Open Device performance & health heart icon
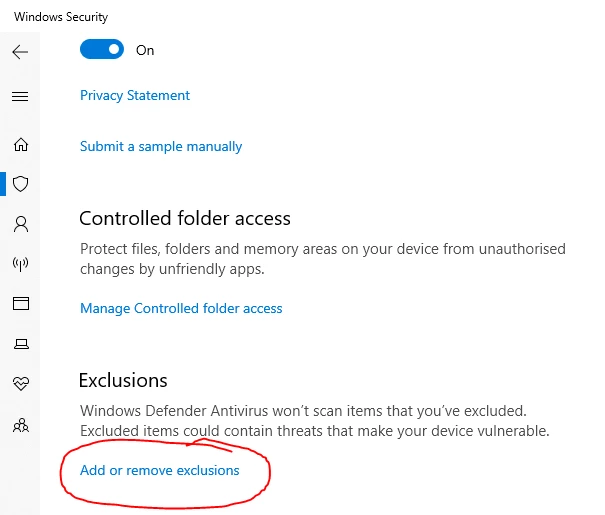This screenshot has height=515, width=605. [21, 383]
